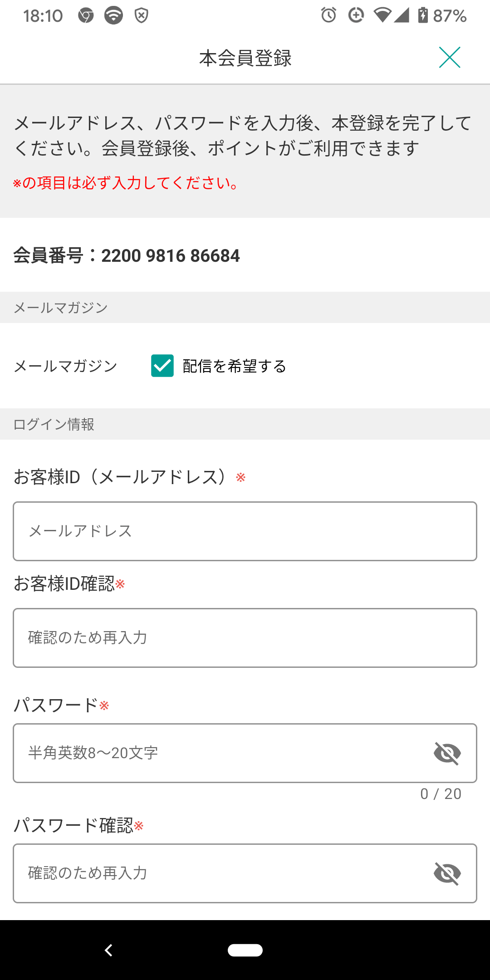Uncheck the メールマガジン delivery checkbox
The width and height of the screenshot is (490, 980).
pos(162,366)
